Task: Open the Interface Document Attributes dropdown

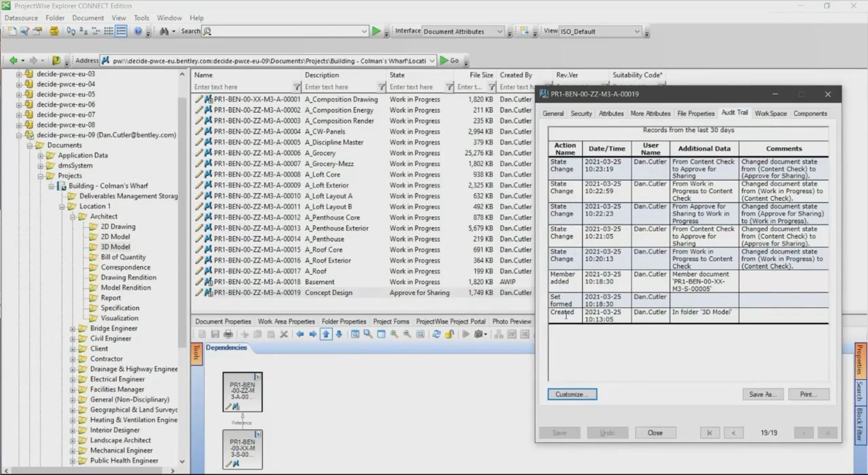Action: coord(499,32)
